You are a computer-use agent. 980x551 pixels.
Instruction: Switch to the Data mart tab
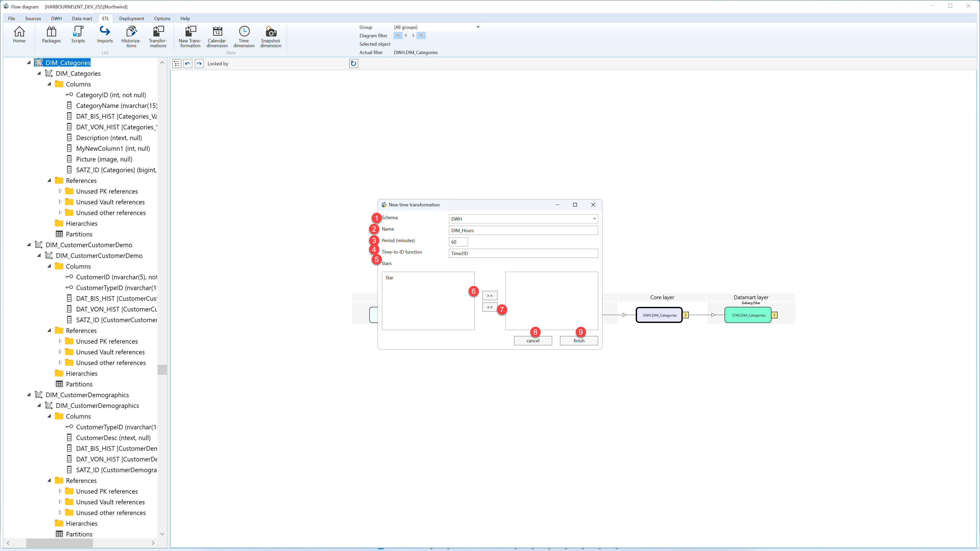pyautogui.click(x=82, y=18)
